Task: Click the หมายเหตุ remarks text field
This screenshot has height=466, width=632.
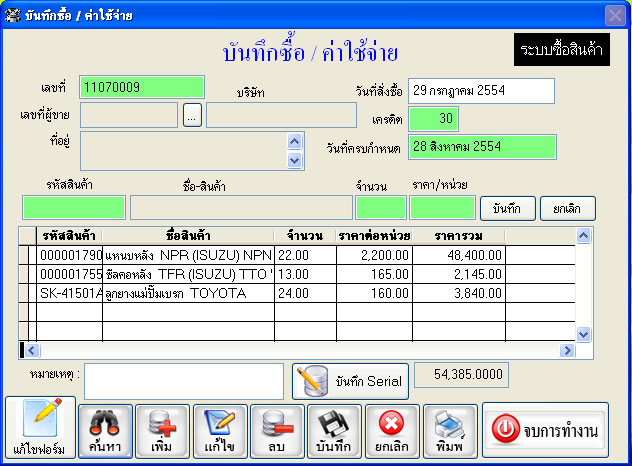Action: [x=184, y=380]
